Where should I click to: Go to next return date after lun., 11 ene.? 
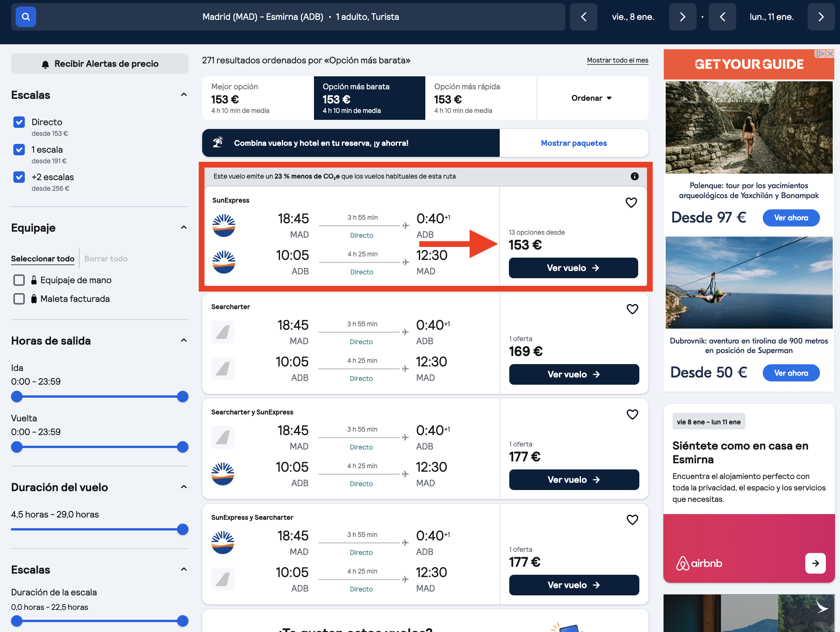tap(821, 17)
